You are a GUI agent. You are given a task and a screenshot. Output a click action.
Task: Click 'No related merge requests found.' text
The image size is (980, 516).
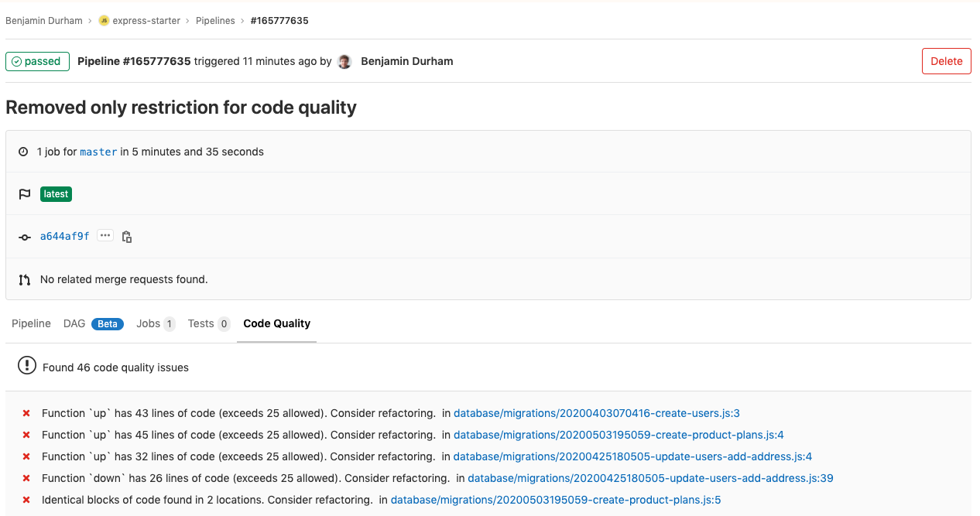[x=124, y=279]
